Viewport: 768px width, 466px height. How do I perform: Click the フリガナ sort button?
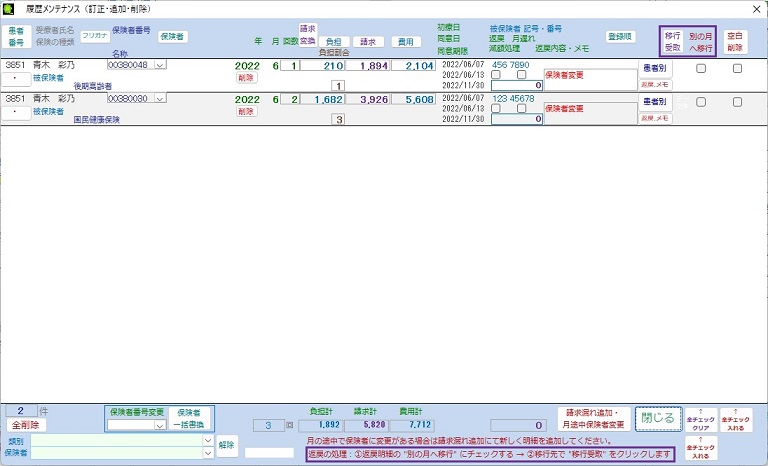pyautogui.click(x=95, y=36)
